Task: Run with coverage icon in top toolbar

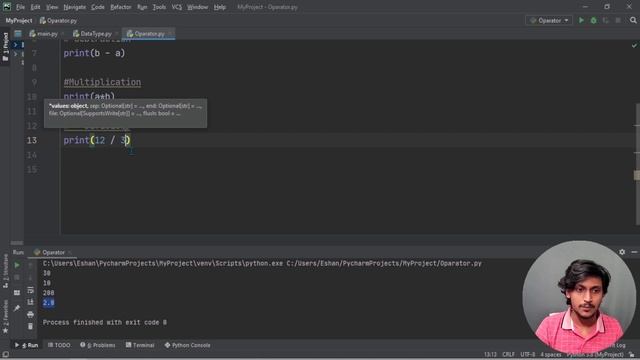Action: 606,20
